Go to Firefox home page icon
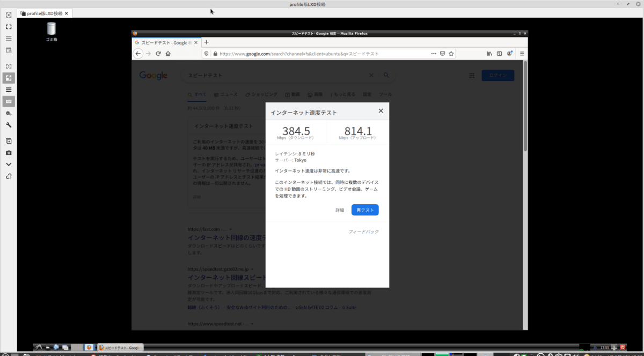 click(x=168, y=54)
